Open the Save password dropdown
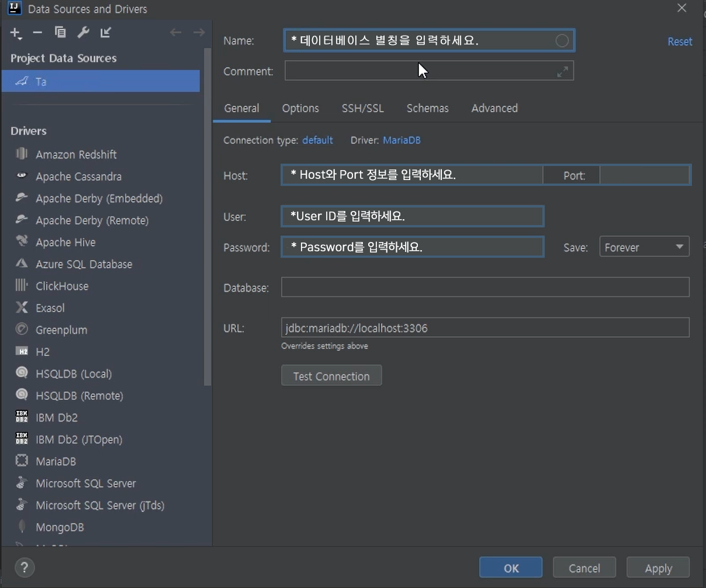Screen dimensions: 706x588 [644, 247]
